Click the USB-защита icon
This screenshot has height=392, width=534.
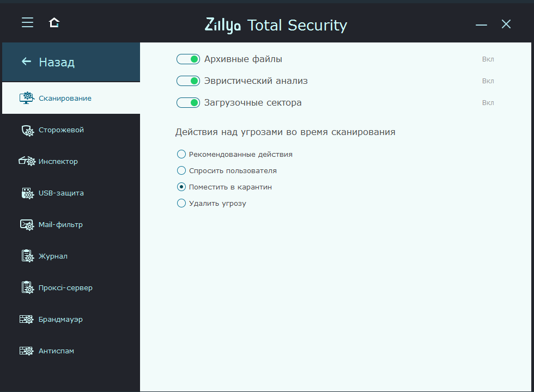[27, 193]
